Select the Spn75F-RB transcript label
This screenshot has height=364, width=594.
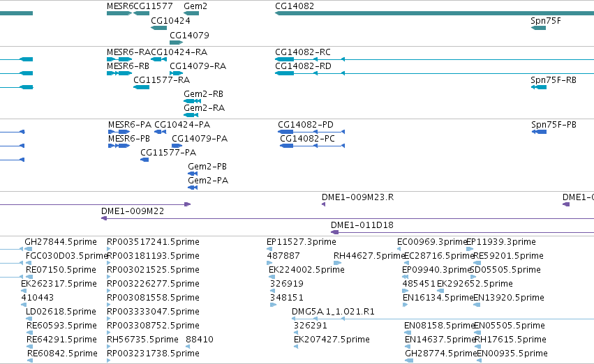[554, 79]
